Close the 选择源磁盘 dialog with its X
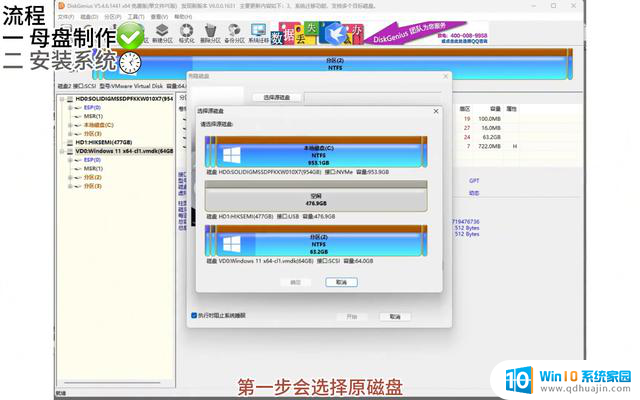Image resolution: width=640 pixels, height=400 pixels. click(436, 111)
